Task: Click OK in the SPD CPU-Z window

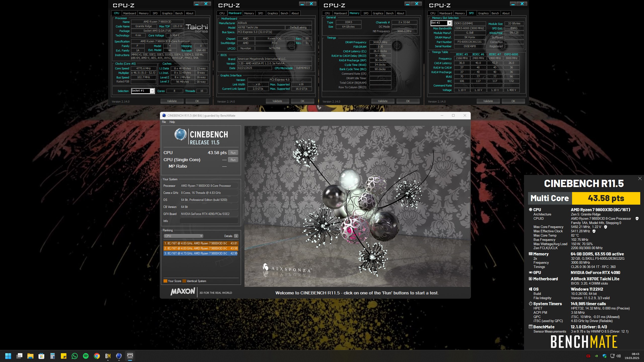Action: pyautogui.click(x=513, y=101)
